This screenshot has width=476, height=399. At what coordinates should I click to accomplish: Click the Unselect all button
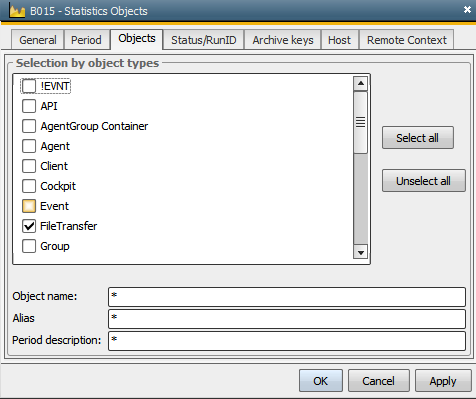click(423, 181)
